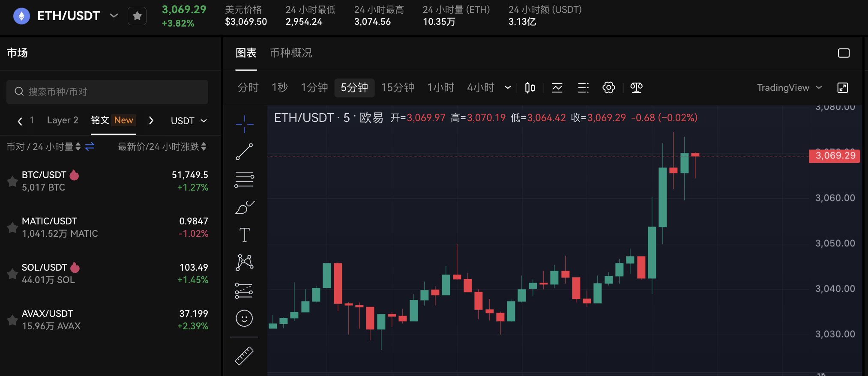This screenshot has height=376, width=868.
Task: Open chart settings gear icon
Action: click(x=608, y=88)
